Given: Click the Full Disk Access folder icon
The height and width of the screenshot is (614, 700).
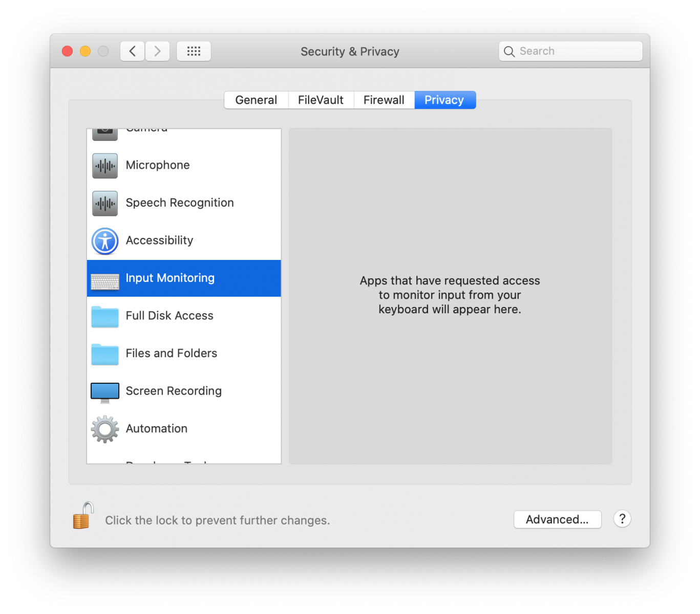Looking at the screenshot, I should [x=105, y=317].
